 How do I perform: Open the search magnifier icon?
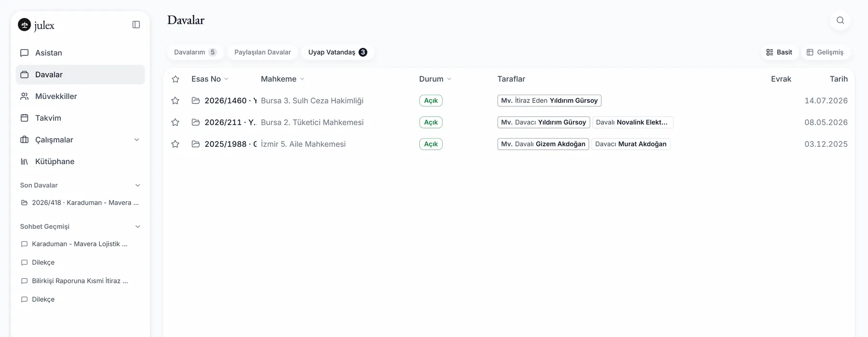(x=840, y=20)
